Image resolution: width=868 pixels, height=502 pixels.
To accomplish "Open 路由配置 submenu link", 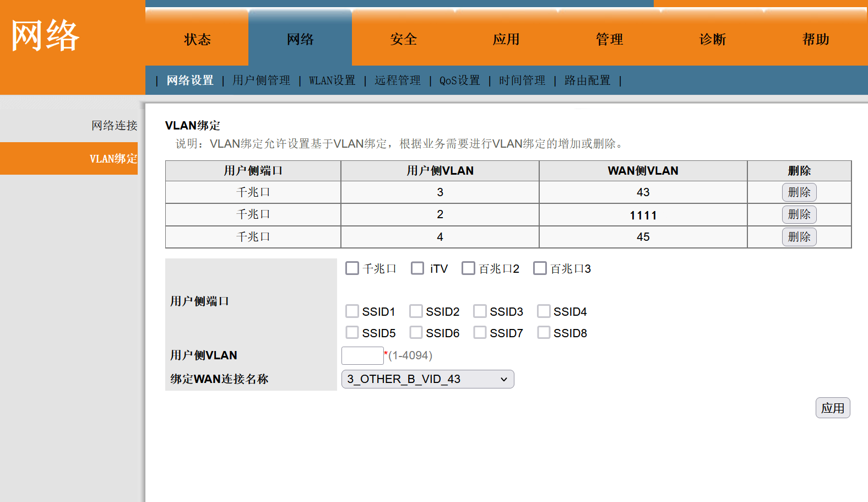I will (587, 80).
